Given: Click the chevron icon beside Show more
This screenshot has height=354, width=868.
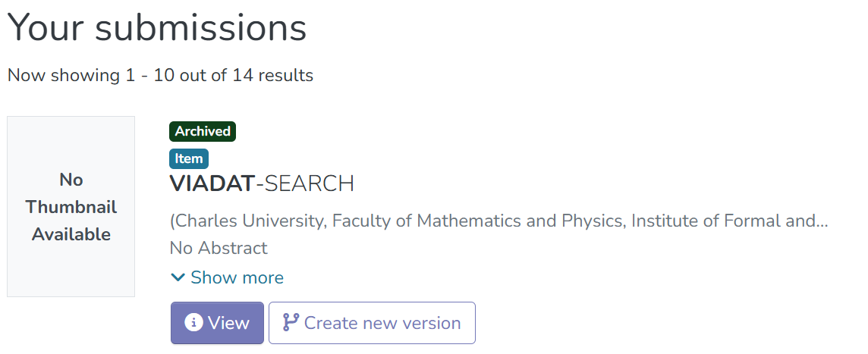Looking at the screenshot, I should [178, 277].
